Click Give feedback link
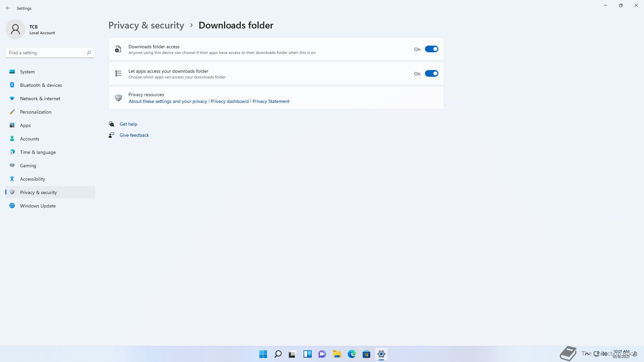 (x=134, y=135)
